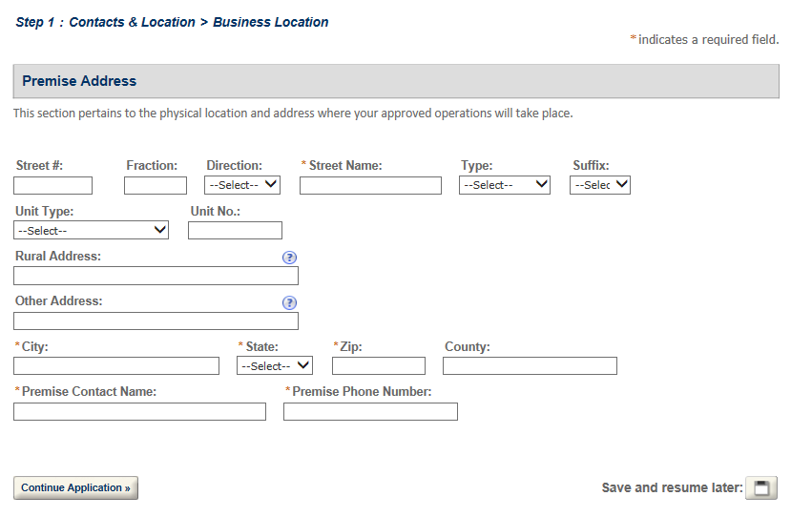Click the Street # input field
This screenshot has width=812, height=517.
pos(53,185)
